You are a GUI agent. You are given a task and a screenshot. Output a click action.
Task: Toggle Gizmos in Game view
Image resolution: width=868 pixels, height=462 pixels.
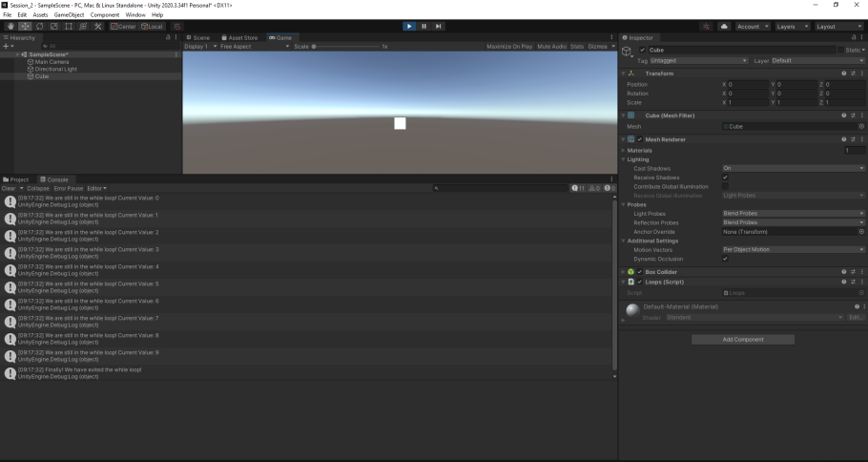(x=597, y=47)
